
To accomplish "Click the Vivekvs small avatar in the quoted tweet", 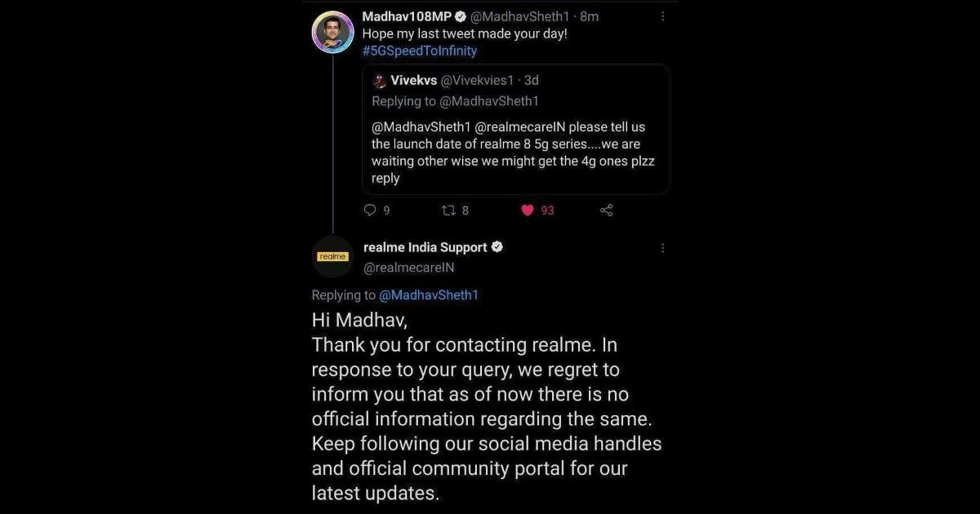I will click(379, 80).
